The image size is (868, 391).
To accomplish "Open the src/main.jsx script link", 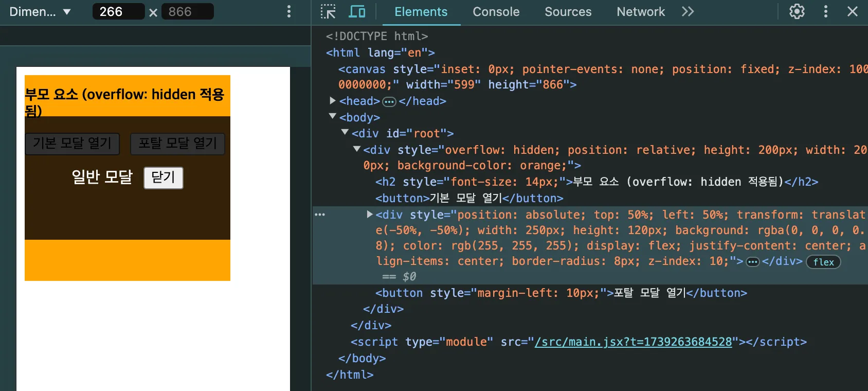I will tap(633, 342).
